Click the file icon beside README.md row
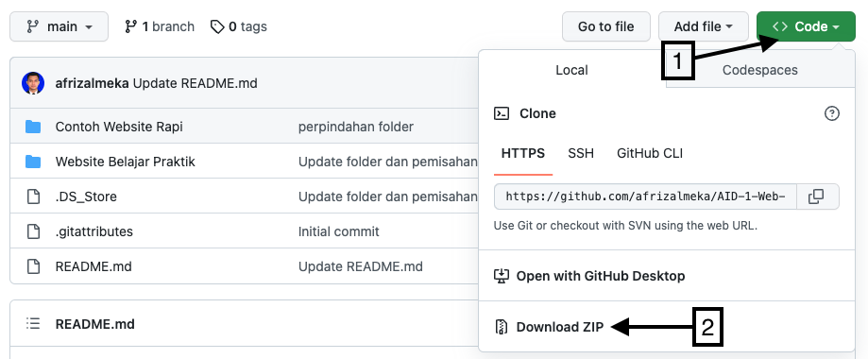Screen dimensions: 868x359 pyautogui.click(x=34, y=266)
